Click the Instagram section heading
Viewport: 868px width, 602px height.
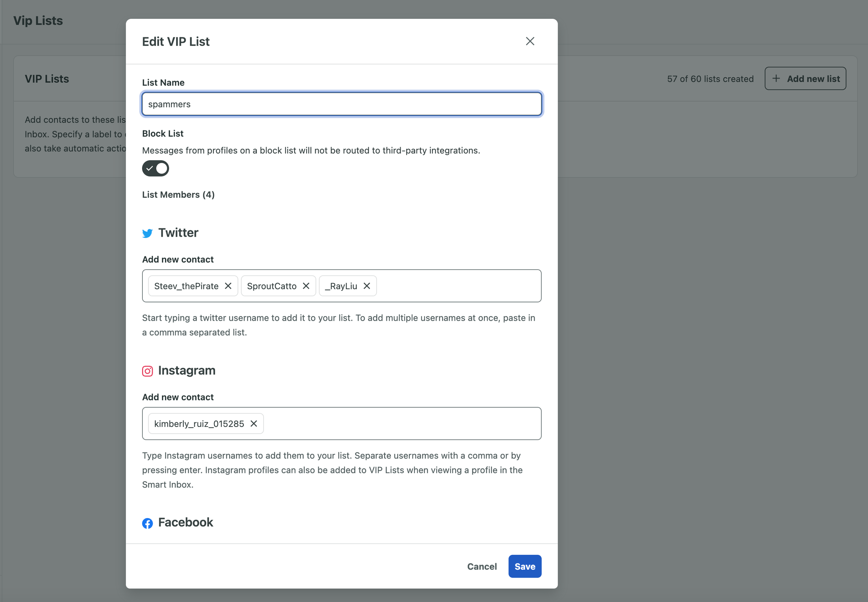pyautogui.click(x=187, y=370)
